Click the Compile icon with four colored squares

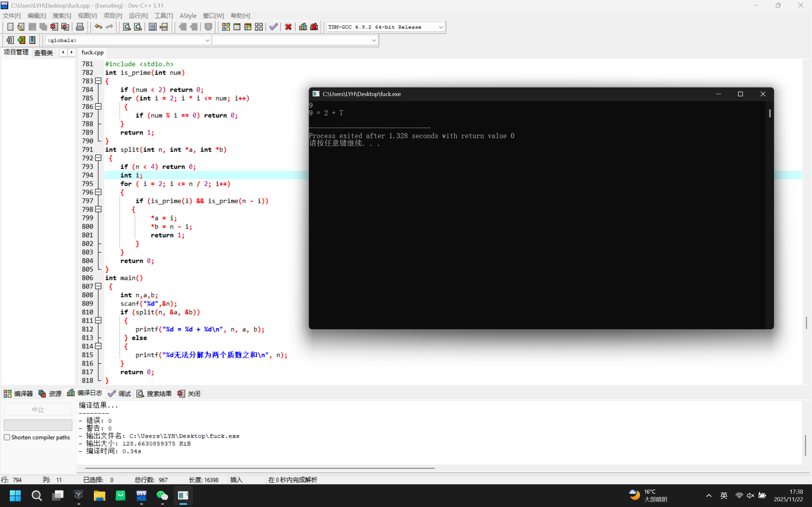click(226, 27)
